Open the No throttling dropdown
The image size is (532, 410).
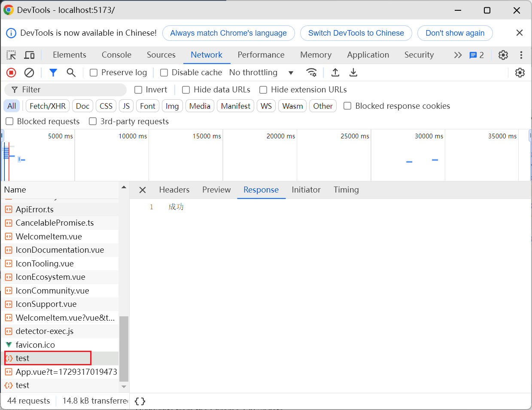click(x=261, y=73)
